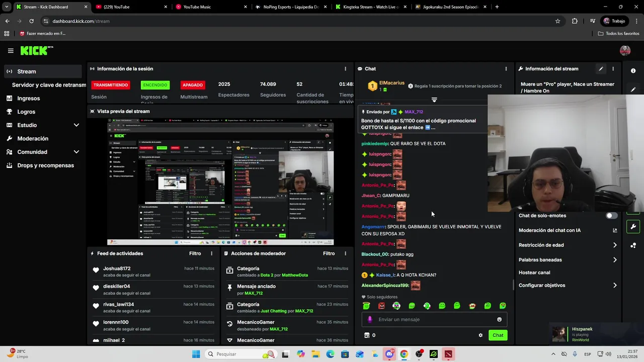Open the hamburger menu beside Kick logo

pyautogui.click(x=11, y=51)
